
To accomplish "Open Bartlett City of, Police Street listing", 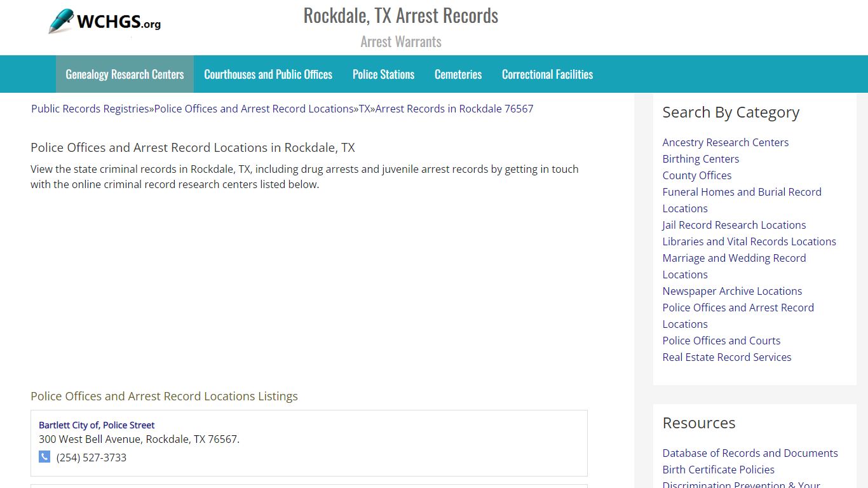I will click(x=97, y=425).
